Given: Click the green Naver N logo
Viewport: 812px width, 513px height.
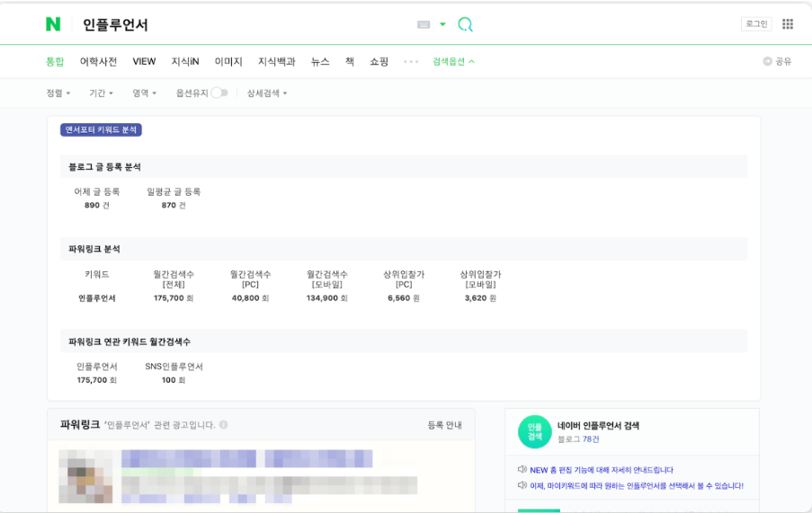Looking at the screenshot, I should click(x=53, y=24).
